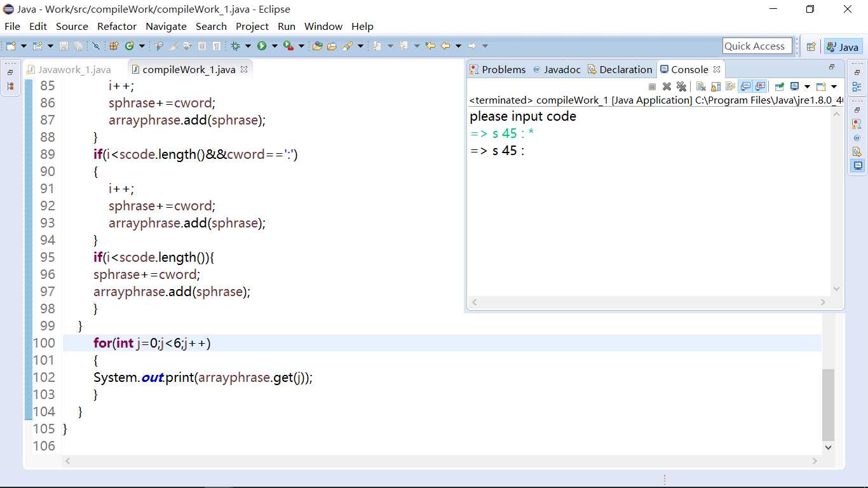This screenshot has width=868, height=488.
Task: Click the Last Edit Location icon
Action: coord(431,46)
